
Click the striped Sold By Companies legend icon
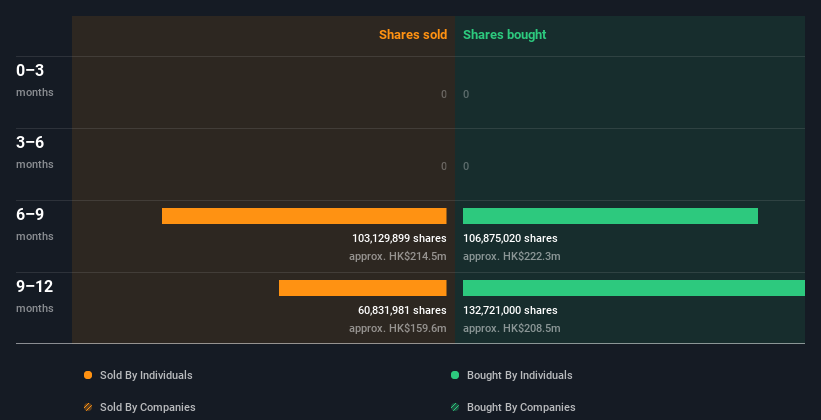point(88,407)
